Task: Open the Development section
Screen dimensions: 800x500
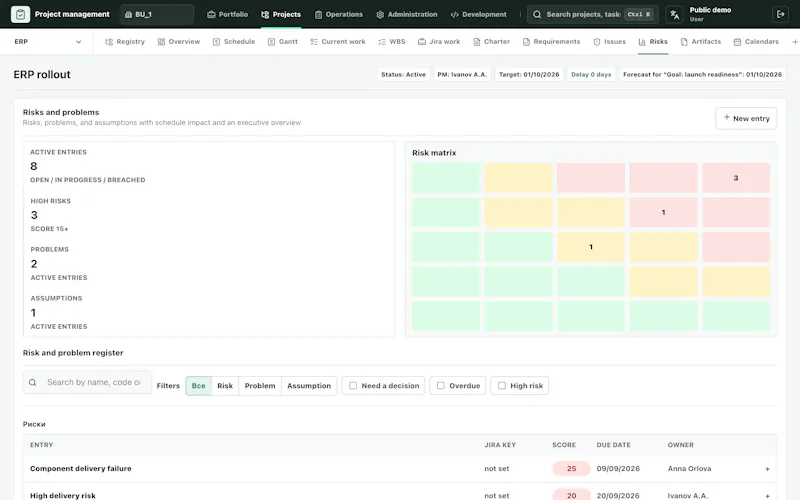Action: [479, 14]
